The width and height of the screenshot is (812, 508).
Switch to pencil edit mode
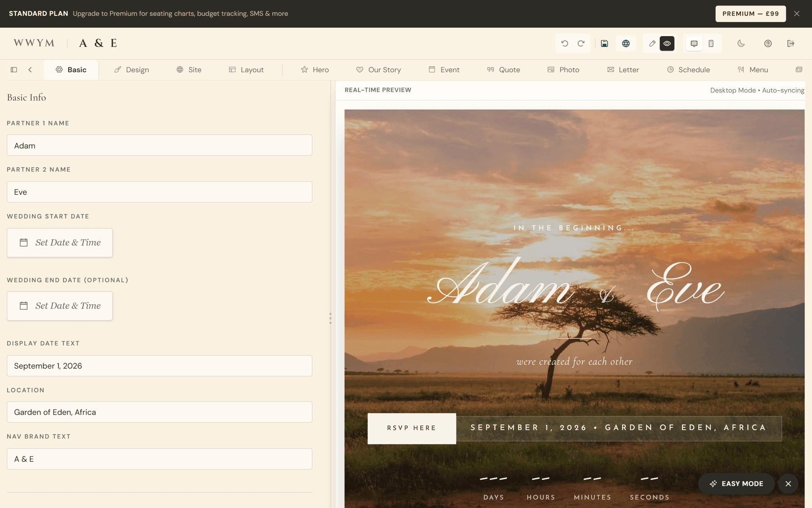pos(652,43)
